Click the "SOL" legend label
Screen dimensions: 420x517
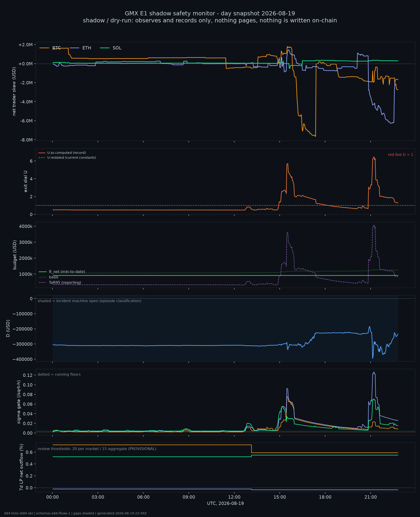click(x=117, y=48)
